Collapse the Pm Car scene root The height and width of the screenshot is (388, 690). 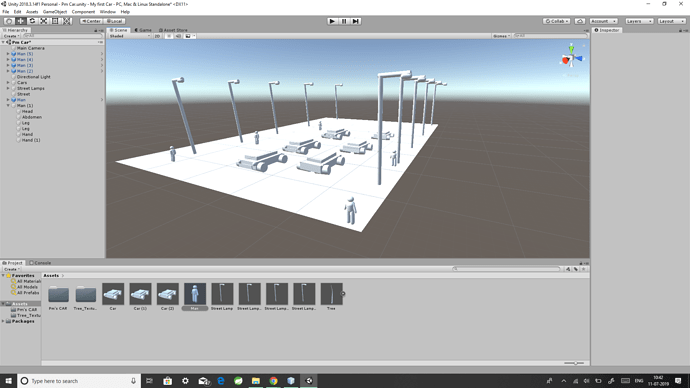pos(4,42)
